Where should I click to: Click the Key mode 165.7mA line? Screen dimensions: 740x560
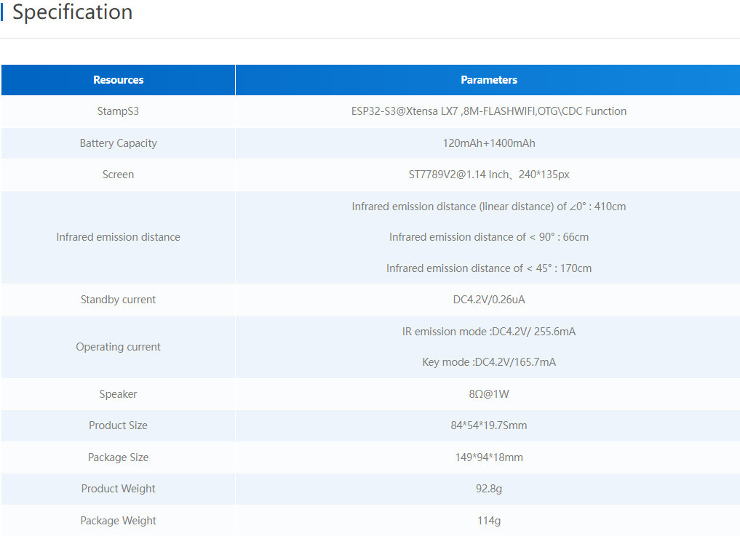coord(488,362)
